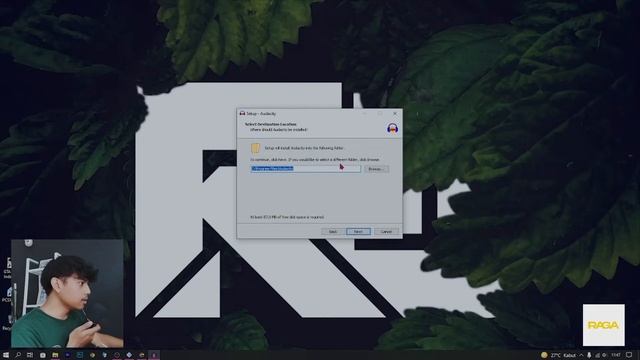The width and height of the screenshot is (640, 360).
Task: Click the microphone tray icon
Action: click(x=589, y=355)
